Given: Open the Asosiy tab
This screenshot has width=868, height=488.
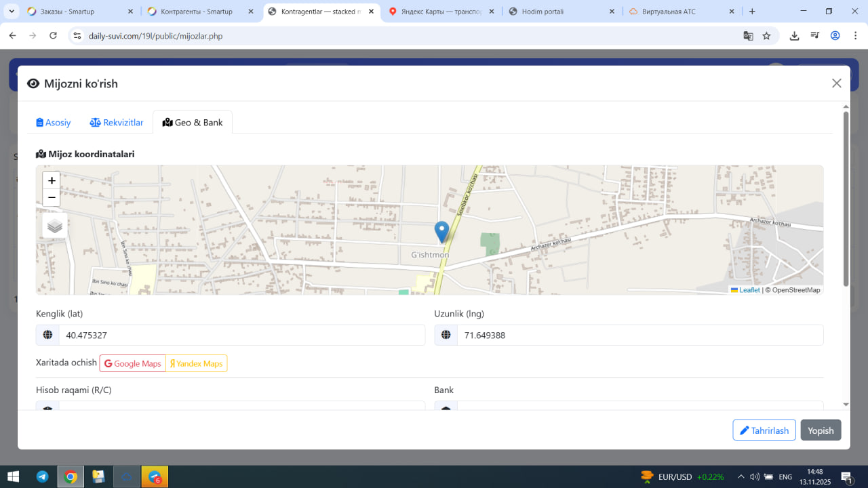Looking at the screenshot, I should 54,123.
